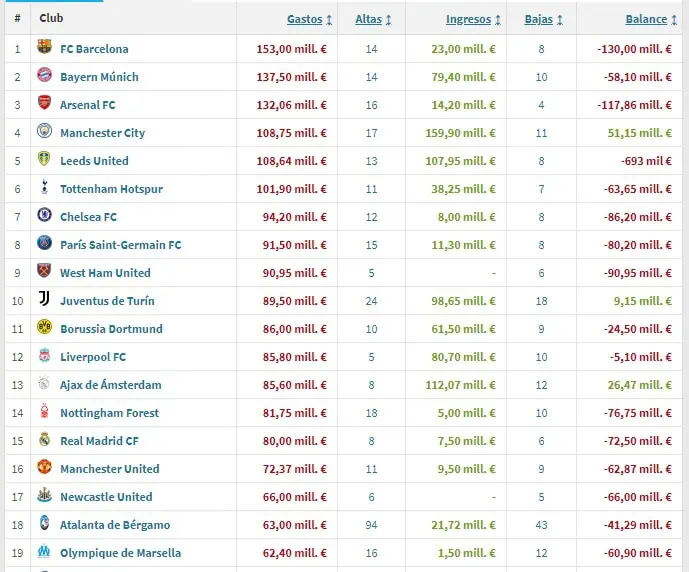689x572 pixels.
Task: Open the Nottingham Forest club link
Action: pos(109,413)
